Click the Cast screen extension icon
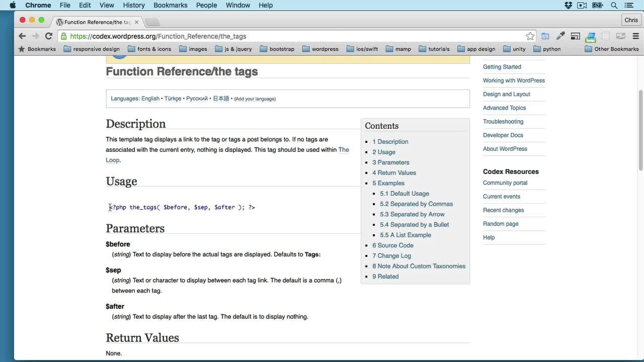This screenshot has width=644, height=362. [576, 36]
